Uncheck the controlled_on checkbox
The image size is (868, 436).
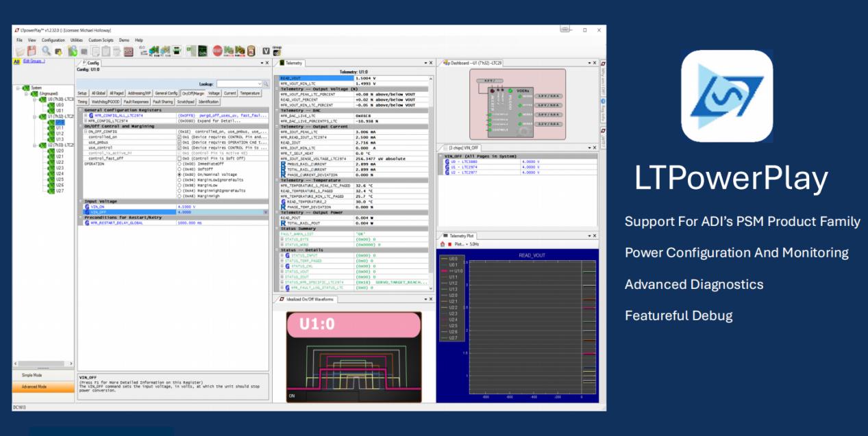pyautogui.click(x=179, y=137)
